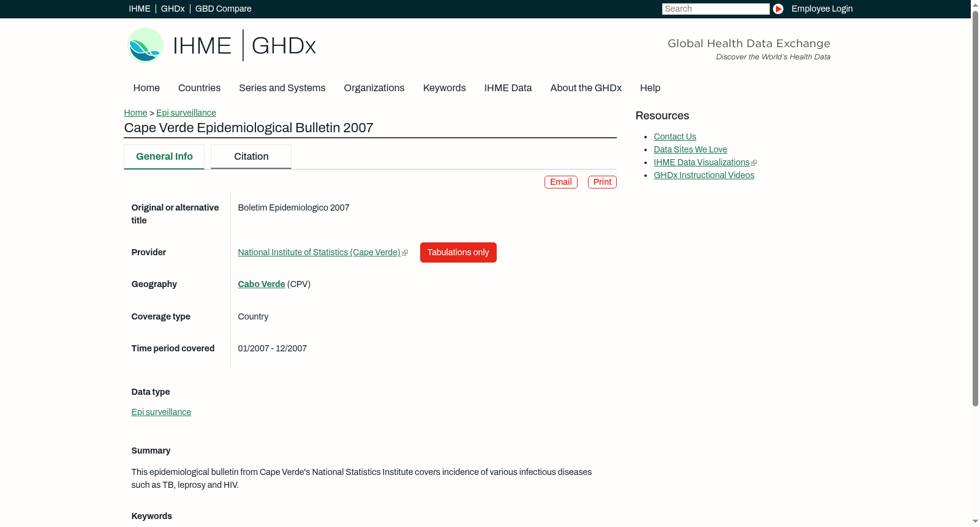Viewport: 980px width, 527px height.
Task: Click the 'Boletim Epidemiologico 2007' title text
Action: pos(293,208)
